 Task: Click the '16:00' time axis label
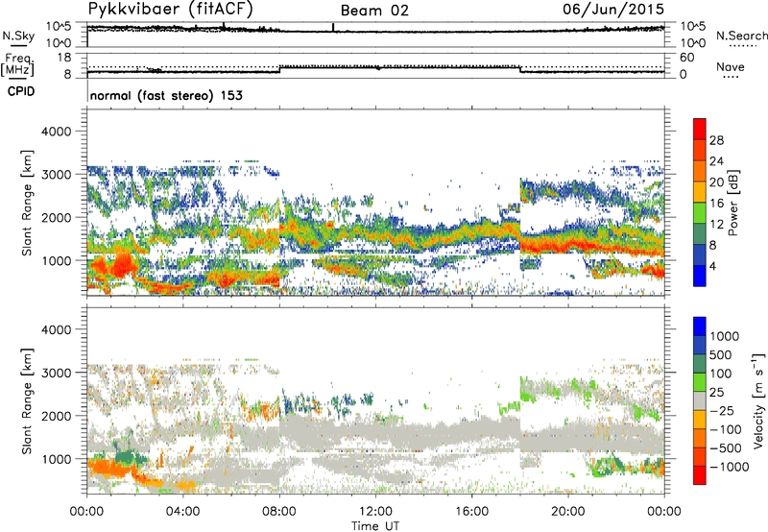point(471,512)
